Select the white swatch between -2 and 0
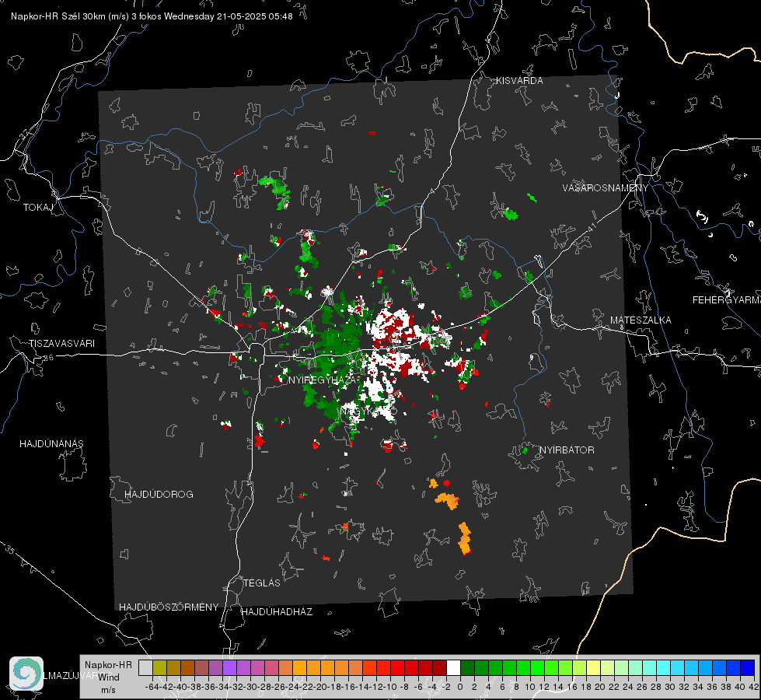761x700 pixels. click(x=453, y=667)
